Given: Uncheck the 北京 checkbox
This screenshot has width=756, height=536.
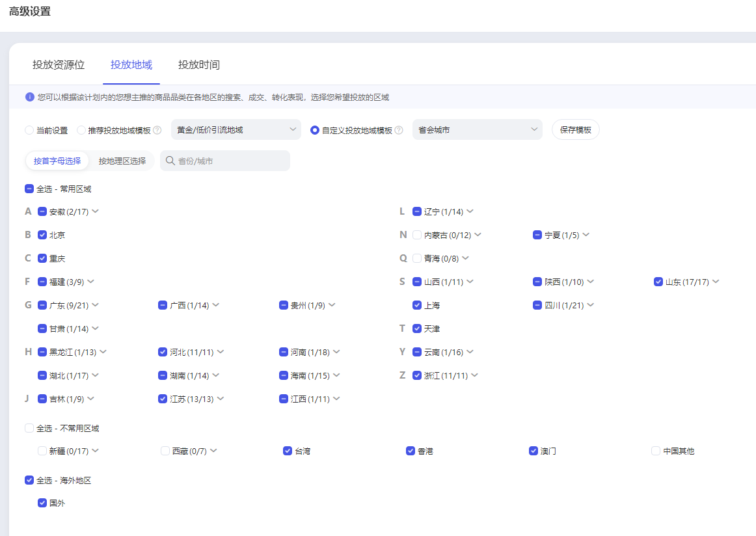Looking at the screenshot, I should (x=42, y=235).
